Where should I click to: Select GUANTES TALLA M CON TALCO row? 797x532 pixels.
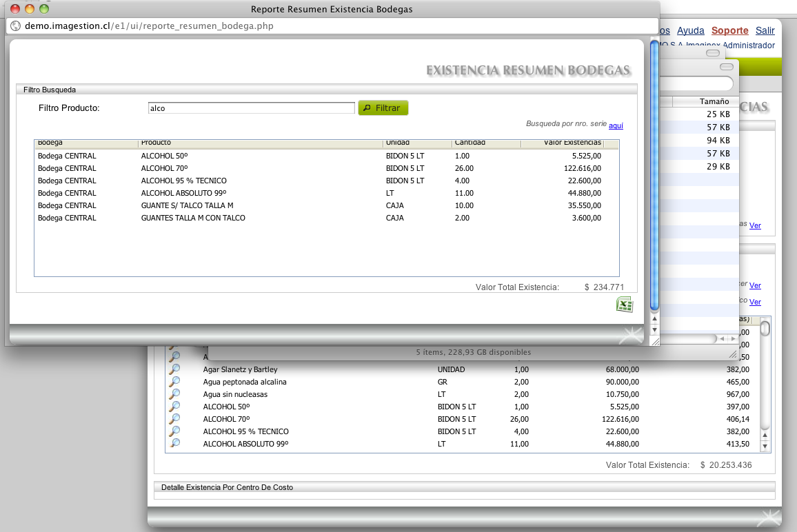coord(326,218)
